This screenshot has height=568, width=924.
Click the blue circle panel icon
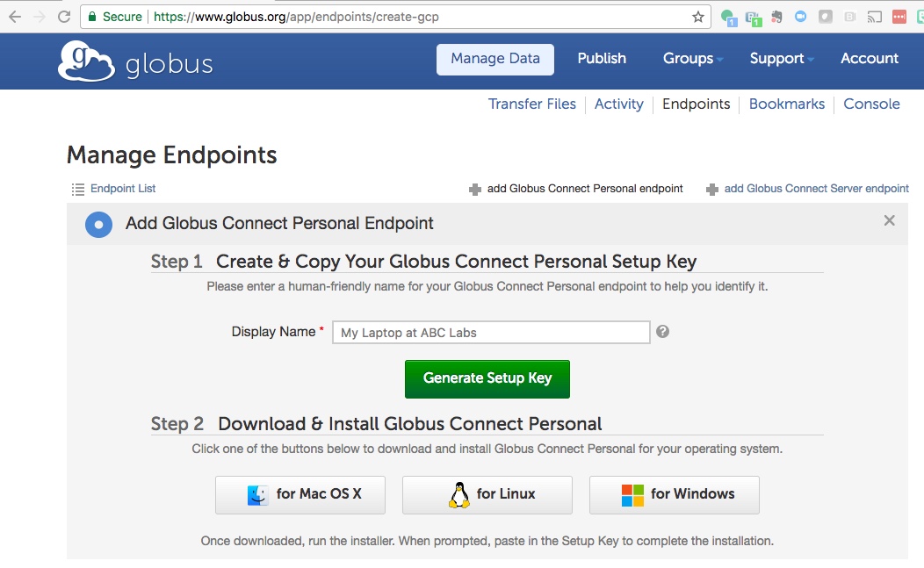tap(99, 225)
